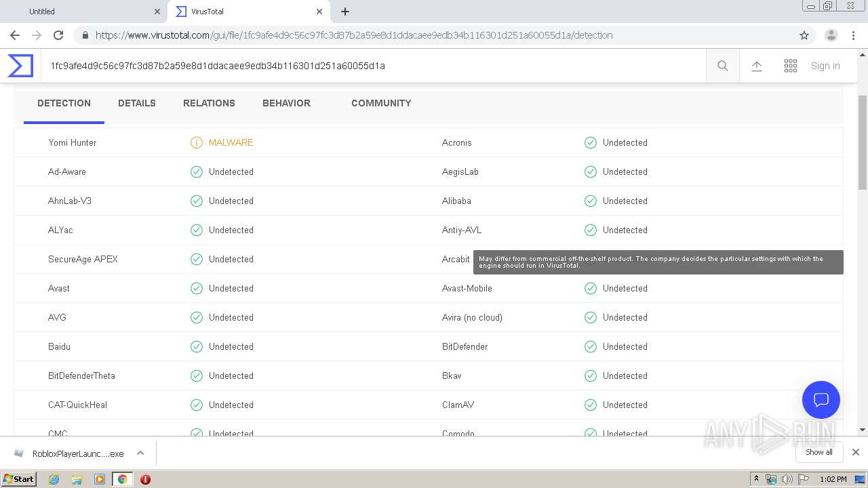The image size is (868, 488).
Task: Switch to the RELATIONS tab
Action: coord(209,103)
